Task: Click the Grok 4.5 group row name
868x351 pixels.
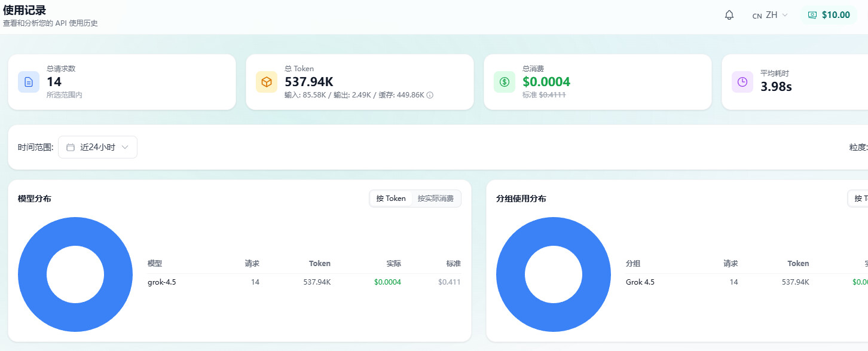Action: (x=640, y=282)
